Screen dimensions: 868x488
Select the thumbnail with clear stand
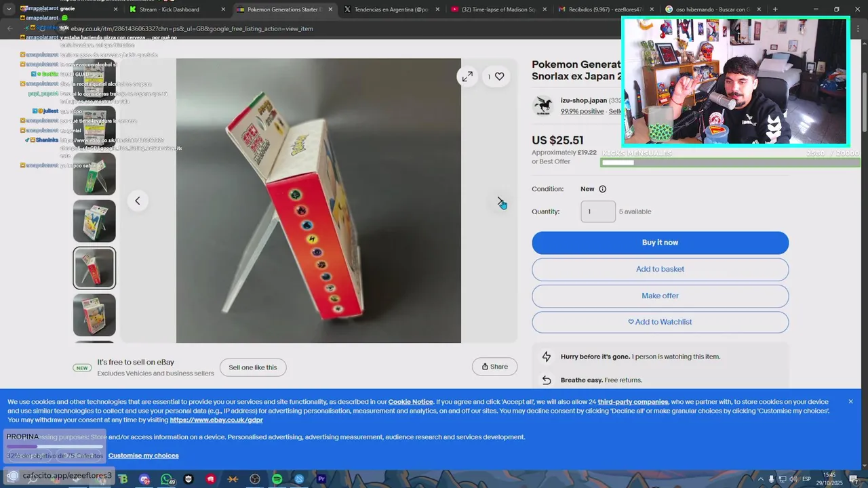(94, 174)
